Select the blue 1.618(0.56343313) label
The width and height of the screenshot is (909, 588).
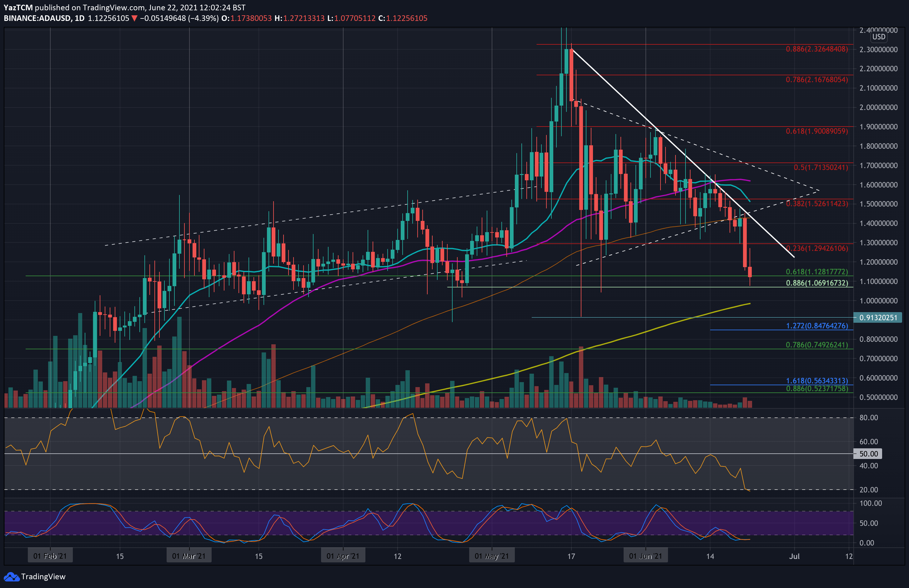point(816,381)
